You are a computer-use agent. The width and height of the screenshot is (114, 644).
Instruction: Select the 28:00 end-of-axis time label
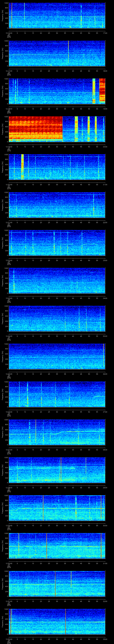click(x=105, y=450)
